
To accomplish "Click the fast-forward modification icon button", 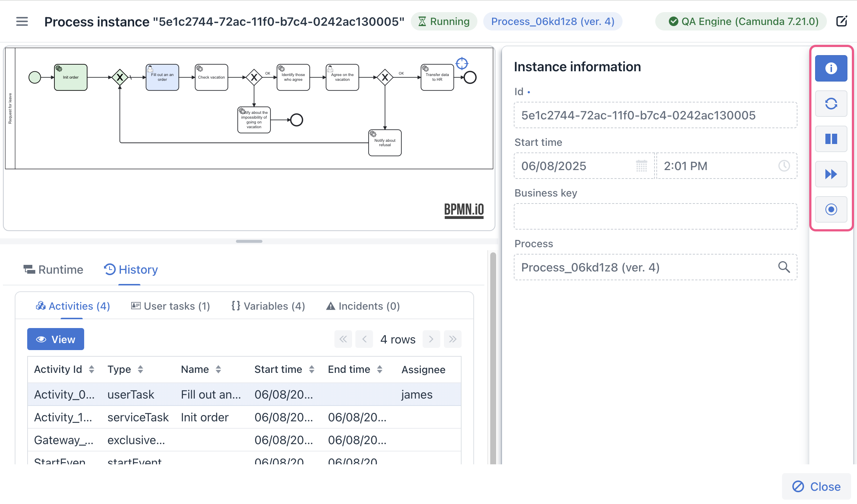I will point(831,174).
